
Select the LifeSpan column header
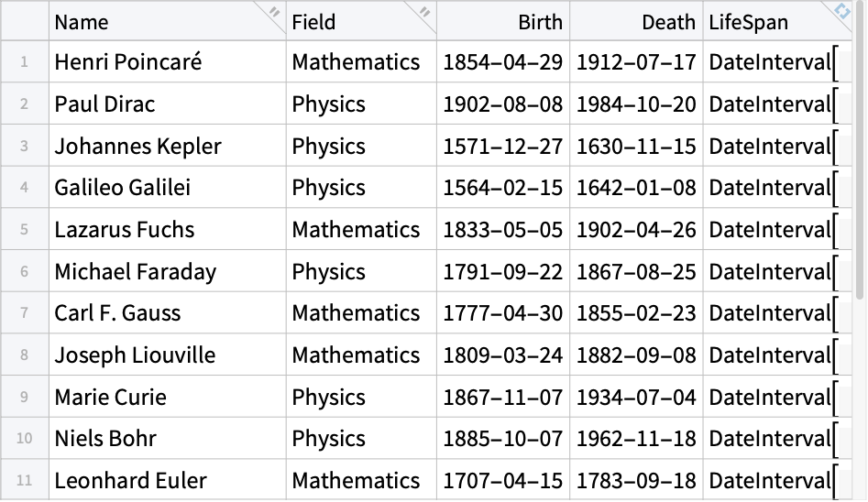pos(777,22)
